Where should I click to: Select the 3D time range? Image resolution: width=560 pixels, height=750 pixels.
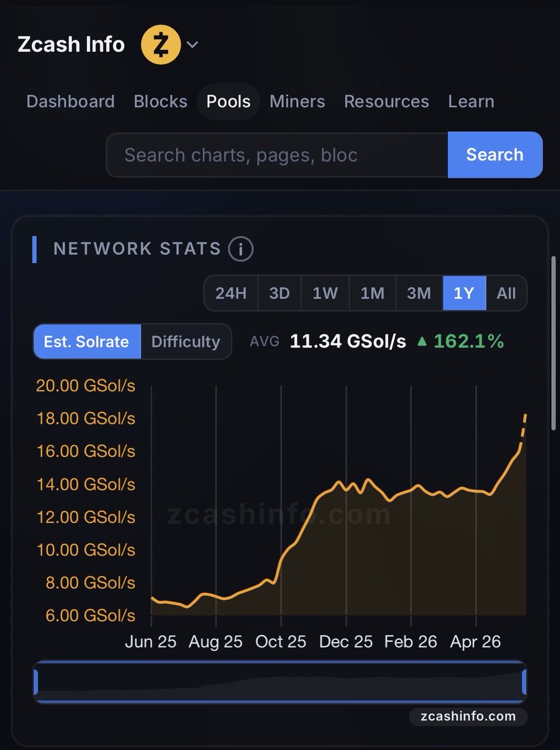tap(279, 293)
